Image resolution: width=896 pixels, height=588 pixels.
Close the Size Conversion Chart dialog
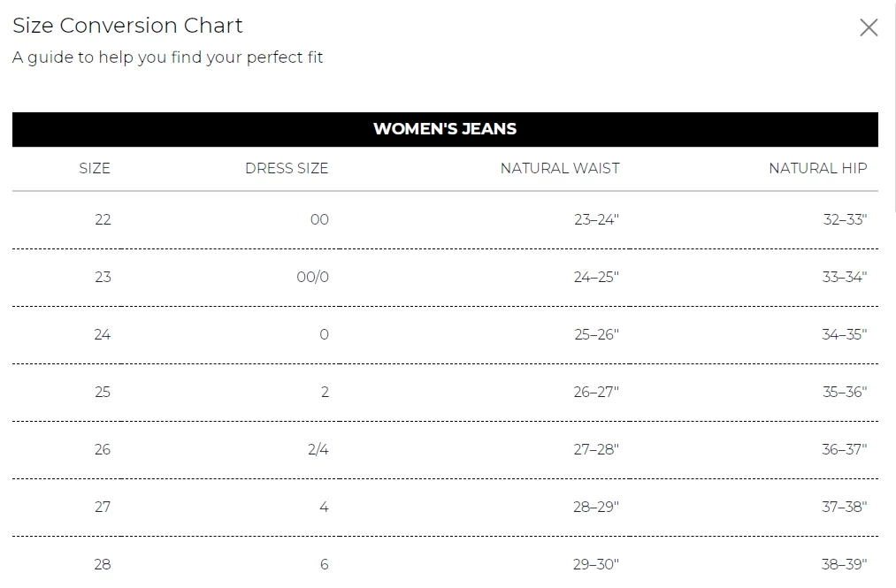tap(869, 27)
